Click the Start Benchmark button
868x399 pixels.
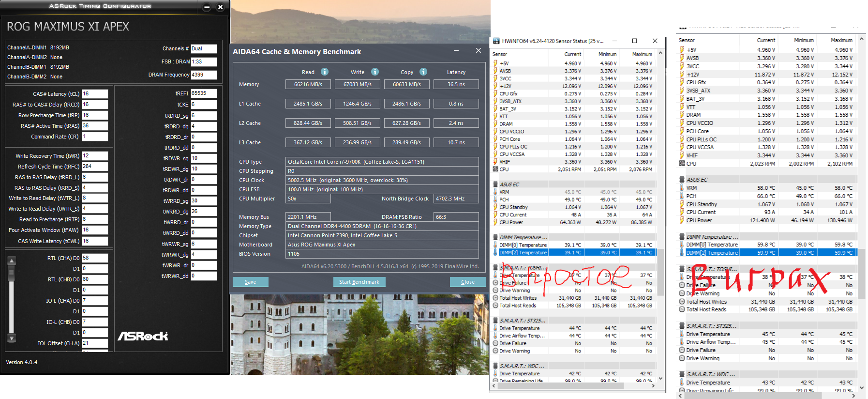(x=359, y=282)
